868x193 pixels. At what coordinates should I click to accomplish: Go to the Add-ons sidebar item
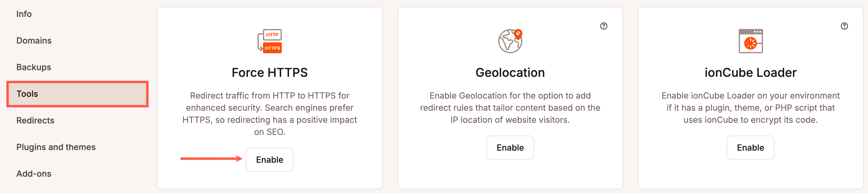34,173
